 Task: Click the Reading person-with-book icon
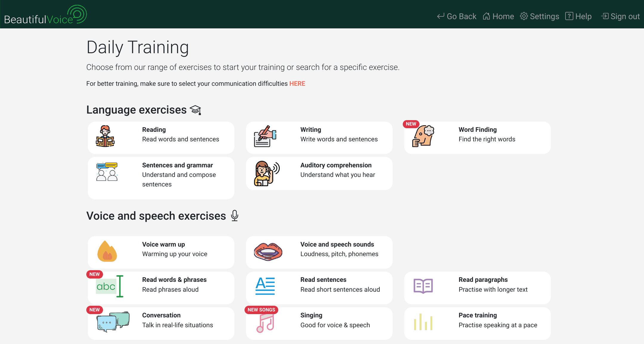pyautogui.click(x=105, y=136)
